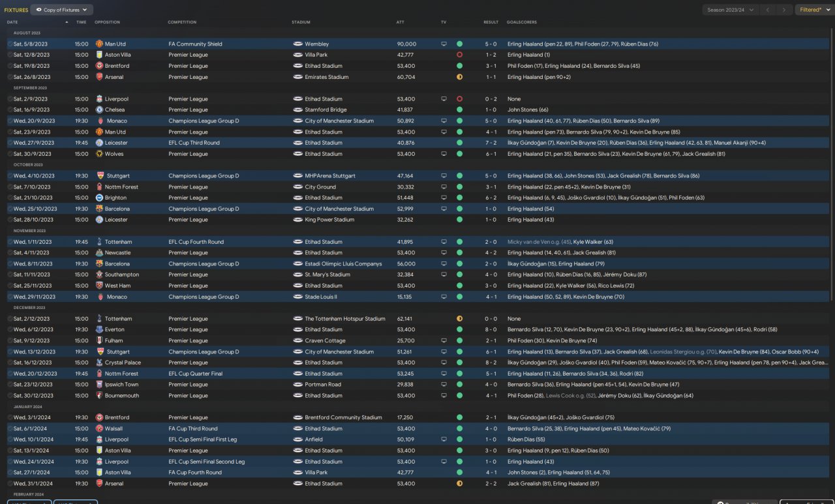
Task: Click the TV icon on the Fulham row
Action: coord(444,340)
